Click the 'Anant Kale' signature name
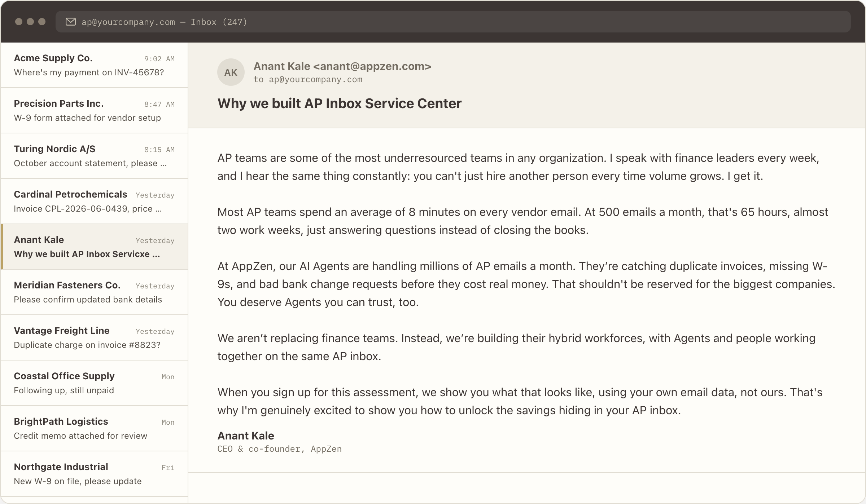This screenshot has height=504, width=866. 246,436
